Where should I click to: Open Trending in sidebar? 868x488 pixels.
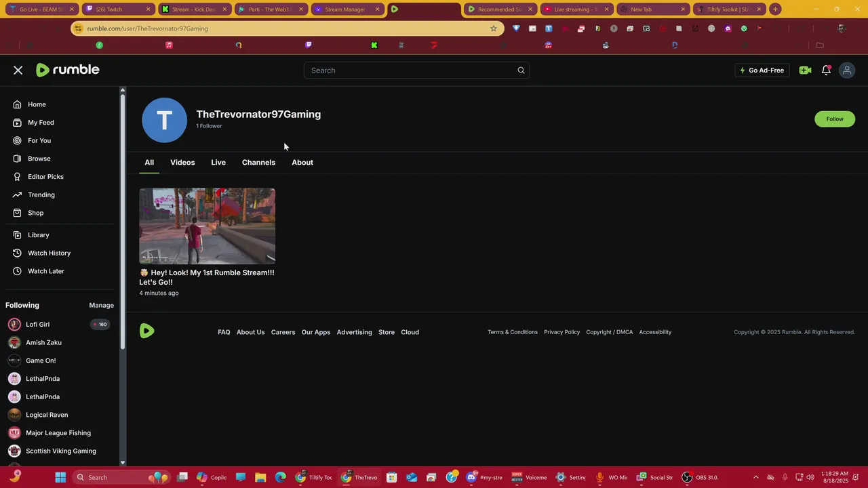click(x=41, y=195)
